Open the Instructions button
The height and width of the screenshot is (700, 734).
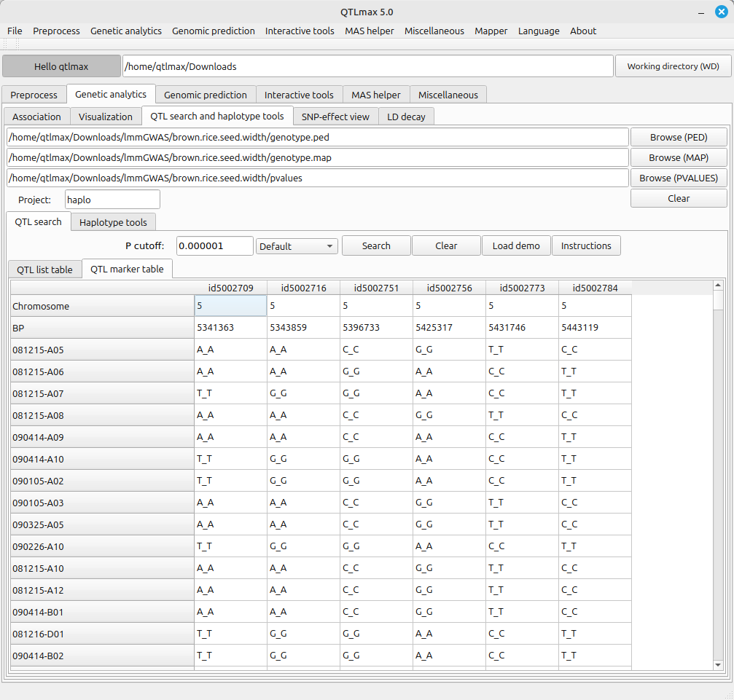[x=586, y=246]
